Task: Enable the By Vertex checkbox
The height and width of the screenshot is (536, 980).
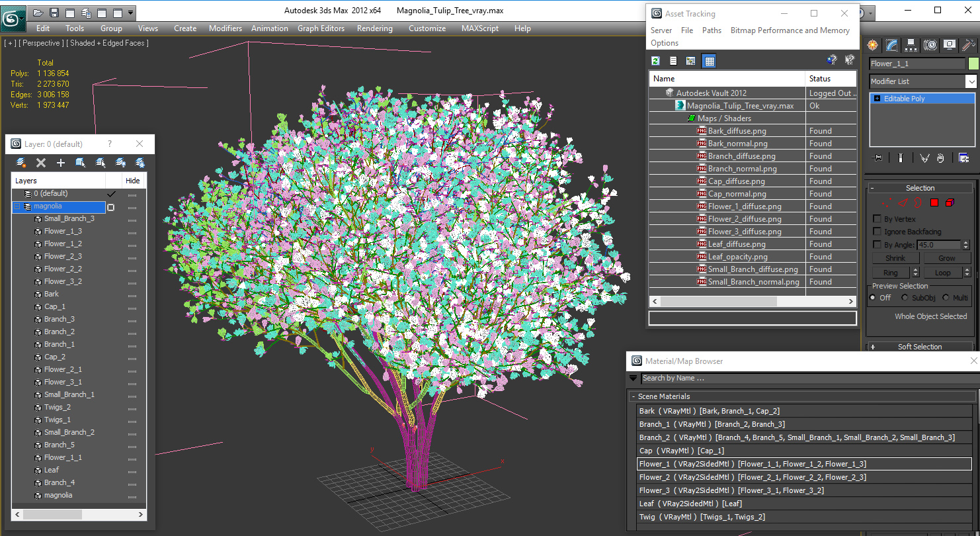Action: [877, 219]
